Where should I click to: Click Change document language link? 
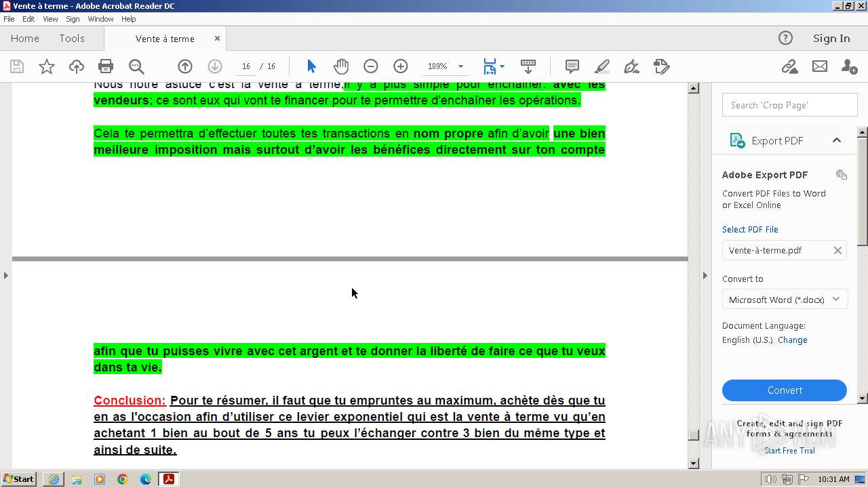(x=792, y=340)
